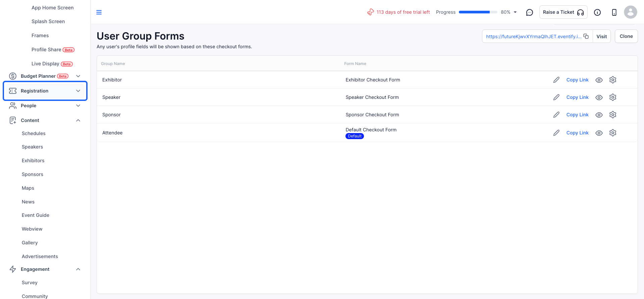This screenshot has width=644, height=299.
Task: Open Splash Screen menu item
Action: pyautogui.click(x=48, y=21)
